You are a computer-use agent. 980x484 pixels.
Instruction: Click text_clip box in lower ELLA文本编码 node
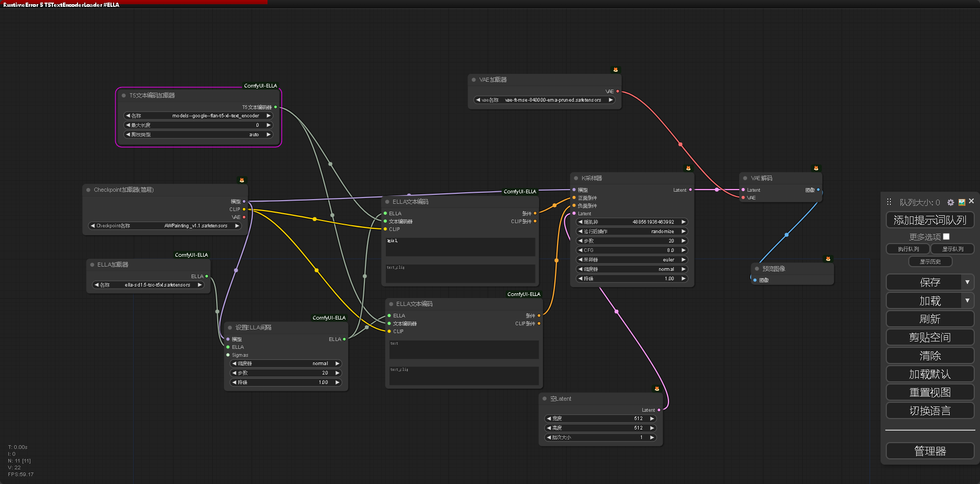tap(464, 376)
